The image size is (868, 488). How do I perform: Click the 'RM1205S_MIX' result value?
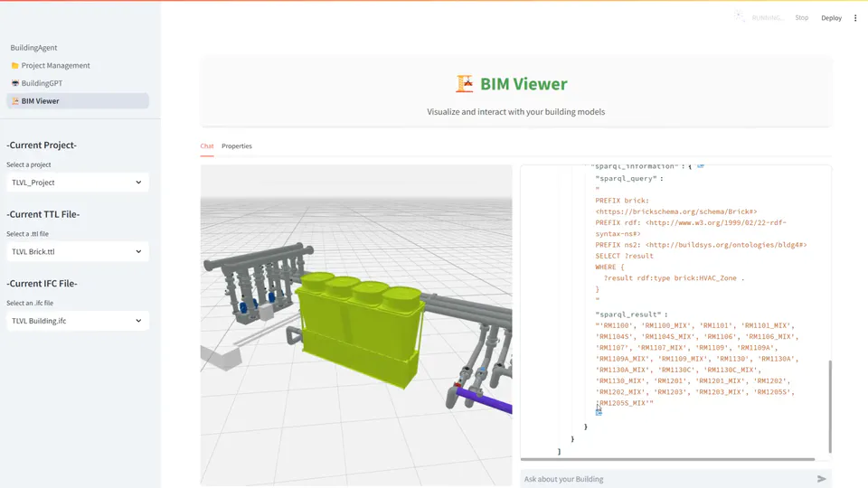click(x=625, y=403)
